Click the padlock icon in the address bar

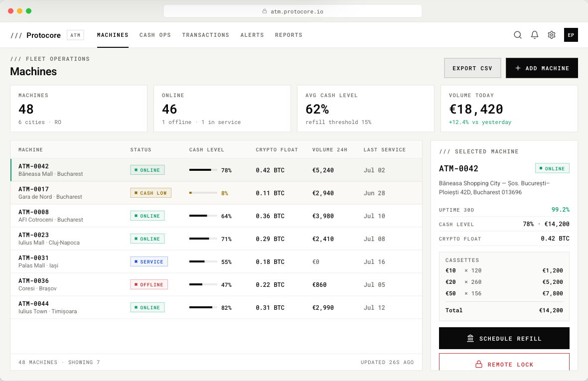(x=265, y=11)
